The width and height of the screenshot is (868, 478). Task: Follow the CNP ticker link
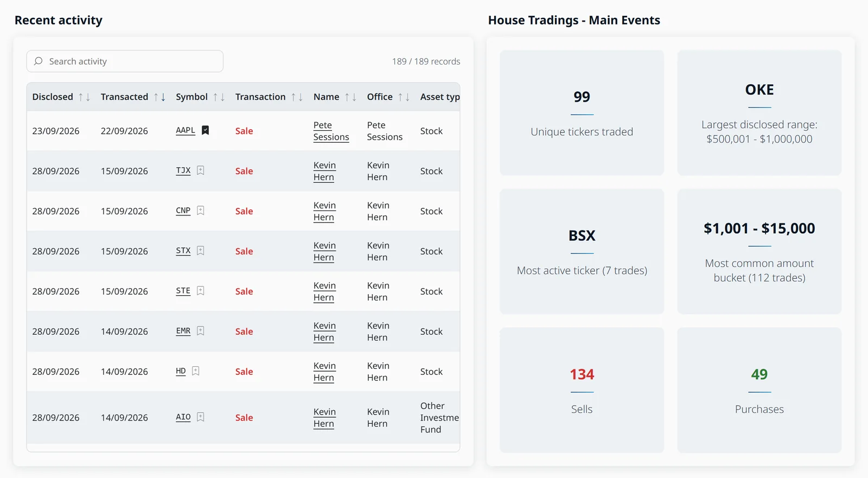183,211
